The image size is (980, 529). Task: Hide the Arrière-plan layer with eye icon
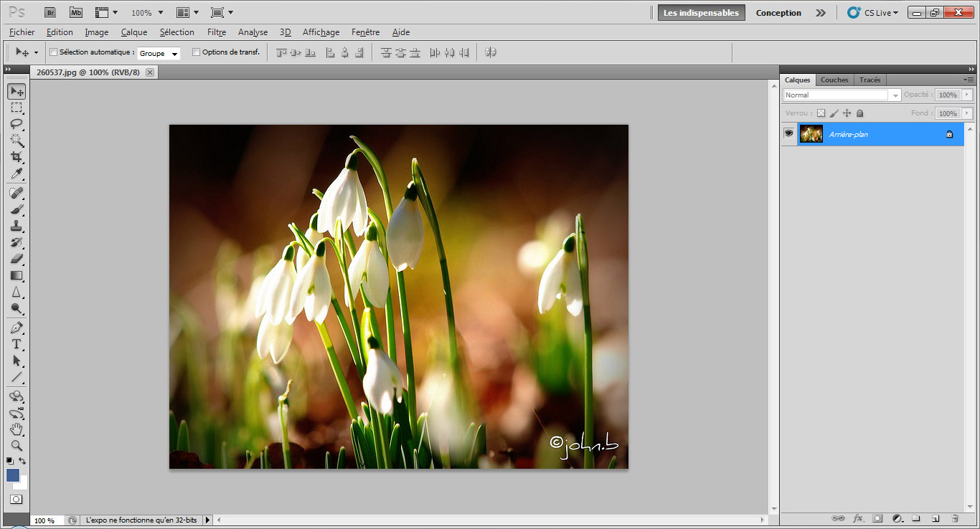788,133
